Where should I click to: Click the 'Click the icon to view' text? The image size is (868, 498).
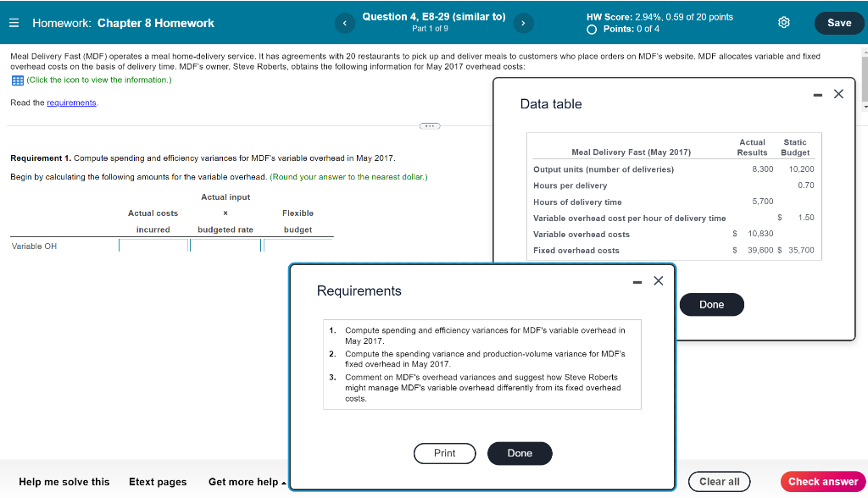(x=99, y=80)
